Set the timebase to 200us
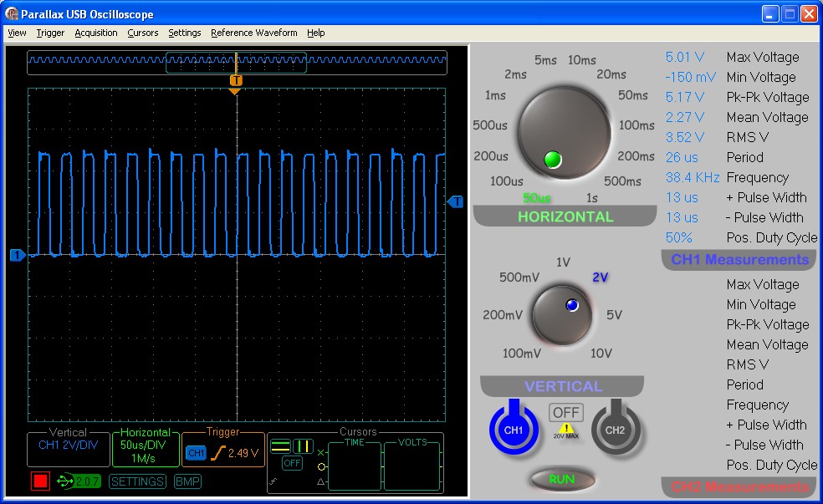823x504 pixels. [491, 156]
